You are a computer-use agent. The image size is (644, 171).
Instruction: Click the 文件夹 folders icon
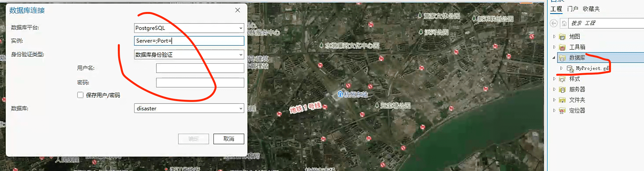point(562,100)
